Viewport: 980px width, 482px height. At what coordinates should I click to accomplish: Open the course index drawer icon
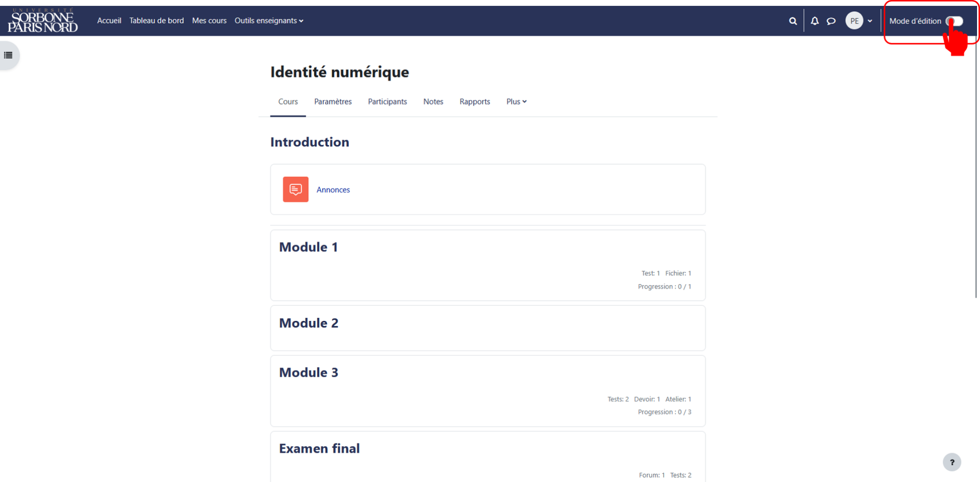click(8, 55)
